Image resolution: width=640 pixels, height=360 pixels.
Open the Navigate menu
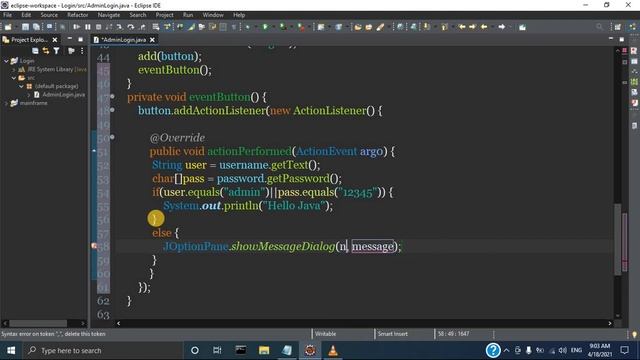click(x=109, y=15)
